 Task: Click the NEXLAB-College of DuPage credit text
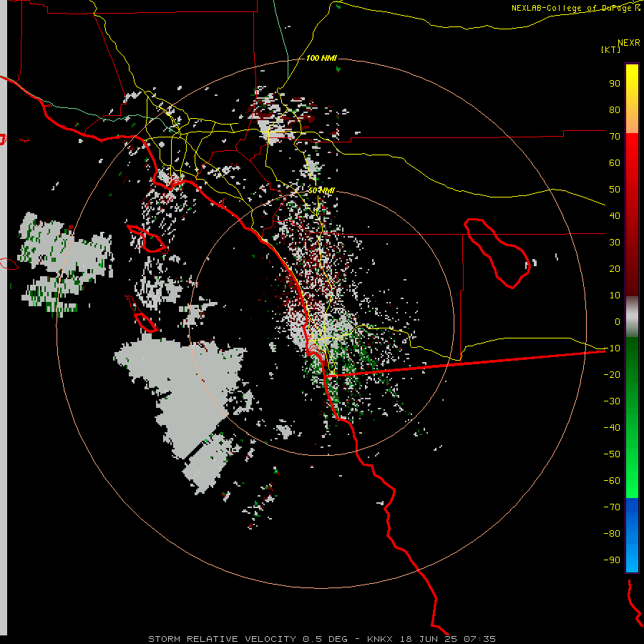click(x=576, y=8)
